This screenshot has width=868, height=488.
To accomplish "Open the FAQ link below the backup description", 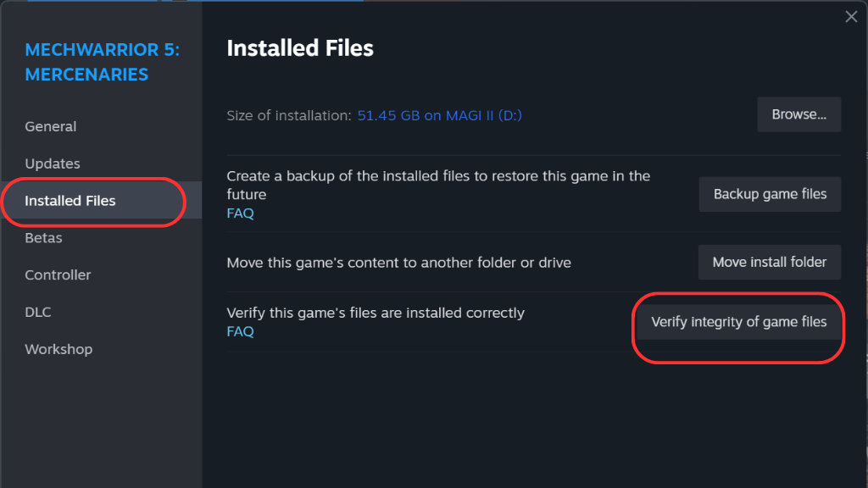I will coord(240,213).
